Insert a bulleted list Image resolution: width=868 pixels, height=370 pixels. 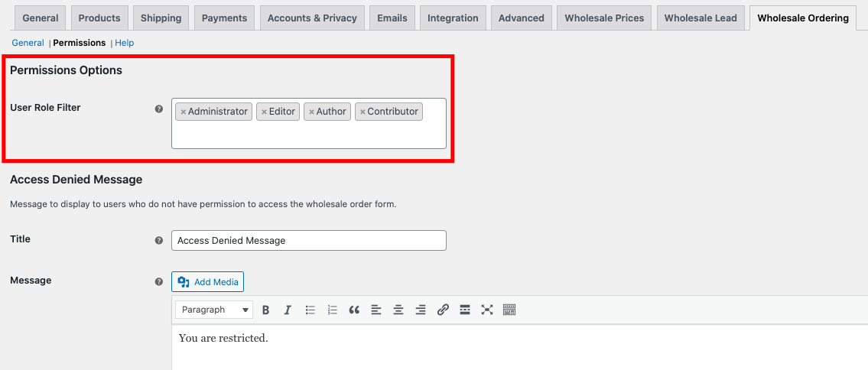tap(310, 310)
